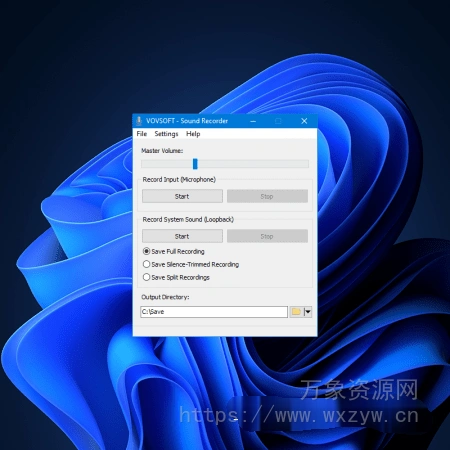
Task: Stop the system sound loopback recording
Action: 267,236
